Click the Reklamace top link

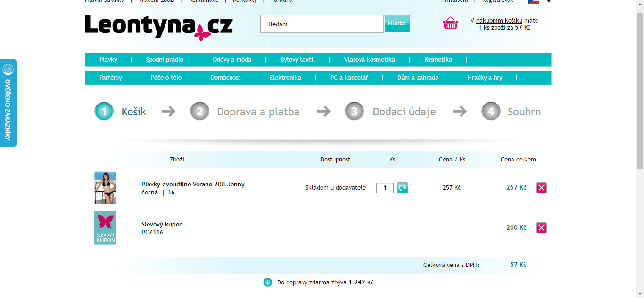(204, 1)
